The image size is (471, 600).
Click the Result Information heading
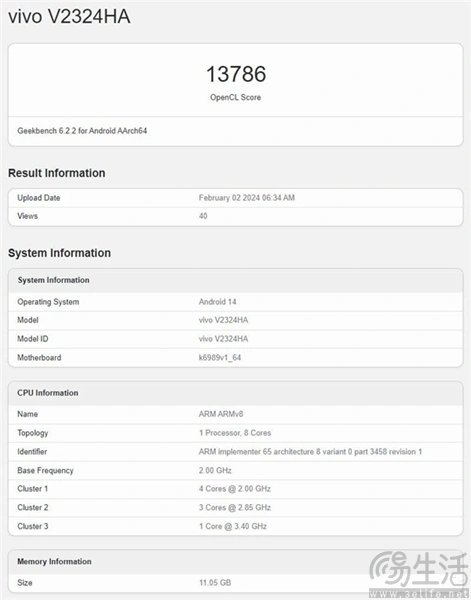point(57,173)
